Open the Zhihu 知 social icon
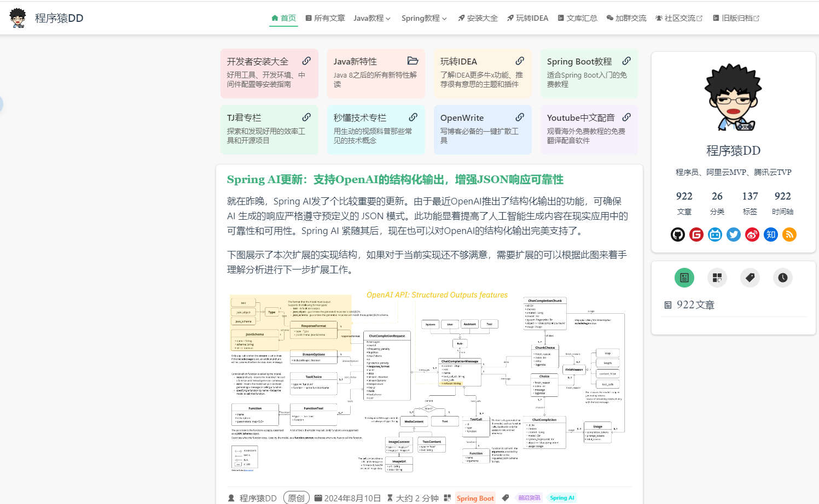 click(771, 235)
